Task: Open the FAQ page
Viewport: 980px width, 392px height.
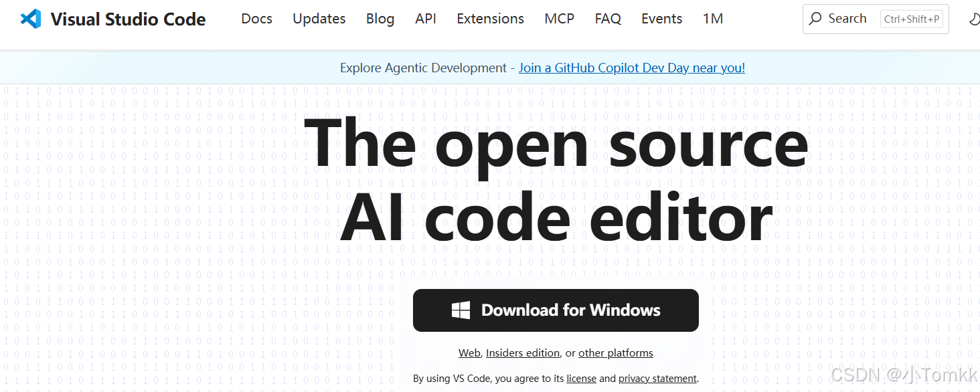Action: (x=608, y=19)
